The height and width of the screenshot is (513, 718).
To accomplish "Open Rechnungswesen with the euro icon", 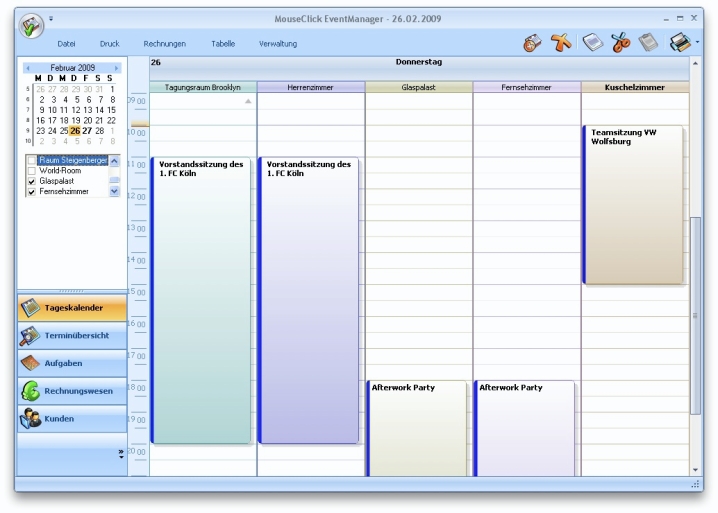I will (72, 391).
